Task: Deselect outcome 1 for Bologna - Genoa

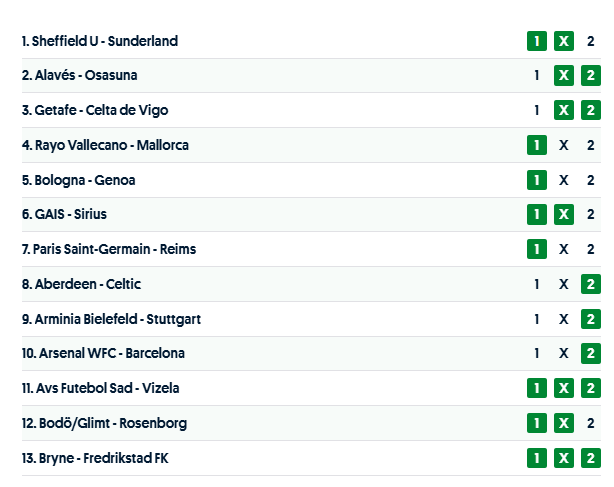Action: [x=537, y=180]
